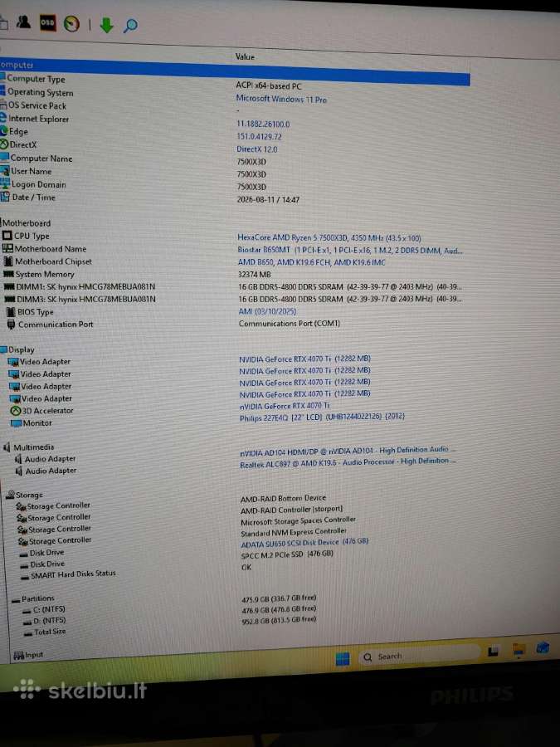The image size is (560, 747).
Task: Select the AMD-RAID Bottom Device value
Action: click(x=284, y=498)
